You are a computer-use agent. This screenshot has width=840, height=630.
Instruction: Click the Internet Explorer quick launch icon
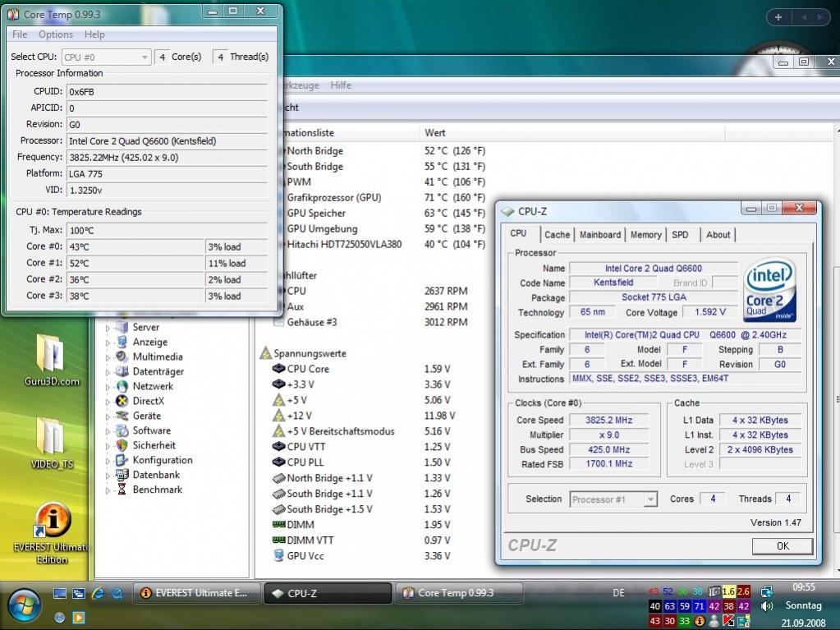click(98, 593)
